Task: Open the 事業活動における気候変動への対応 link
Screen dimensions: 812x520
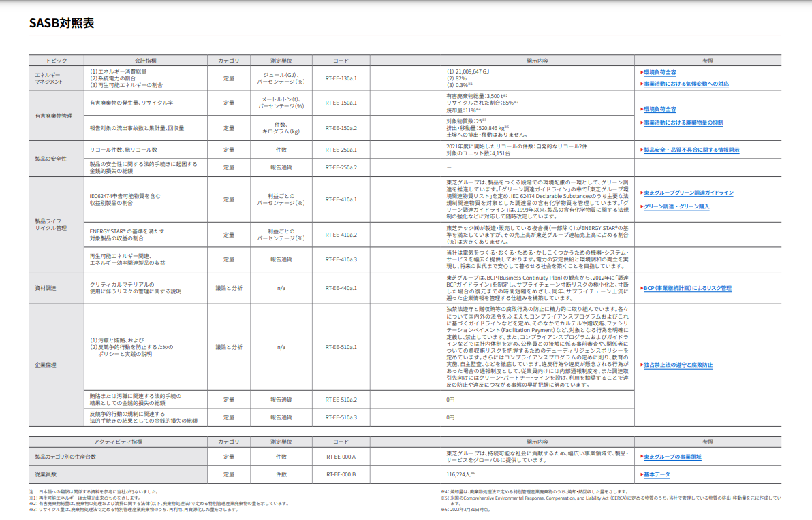Action: click(686, 84)
